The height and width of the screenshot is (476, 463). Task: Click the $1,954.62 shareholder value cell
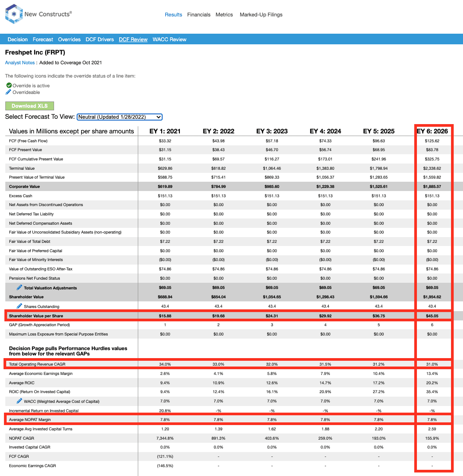(432, 297)
